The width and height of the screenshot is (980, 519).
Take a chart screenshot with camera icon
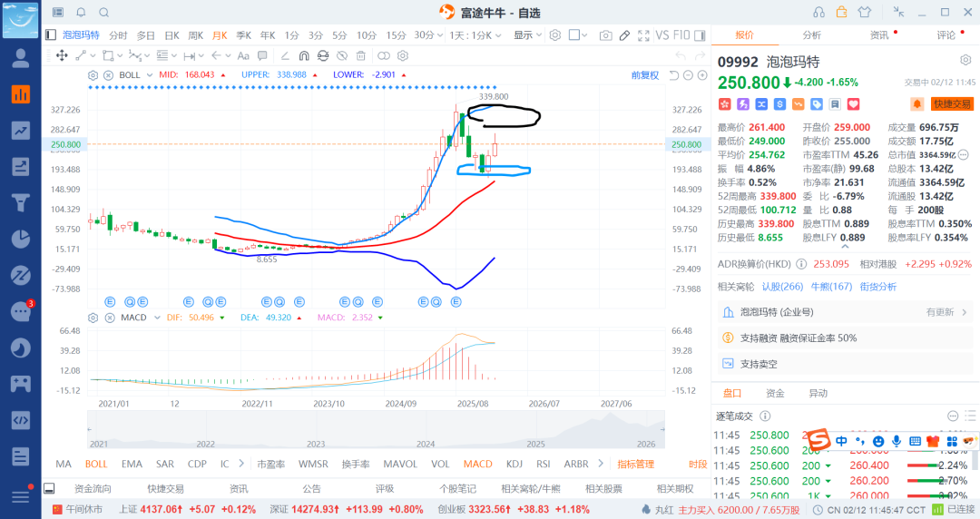point(605,35)
